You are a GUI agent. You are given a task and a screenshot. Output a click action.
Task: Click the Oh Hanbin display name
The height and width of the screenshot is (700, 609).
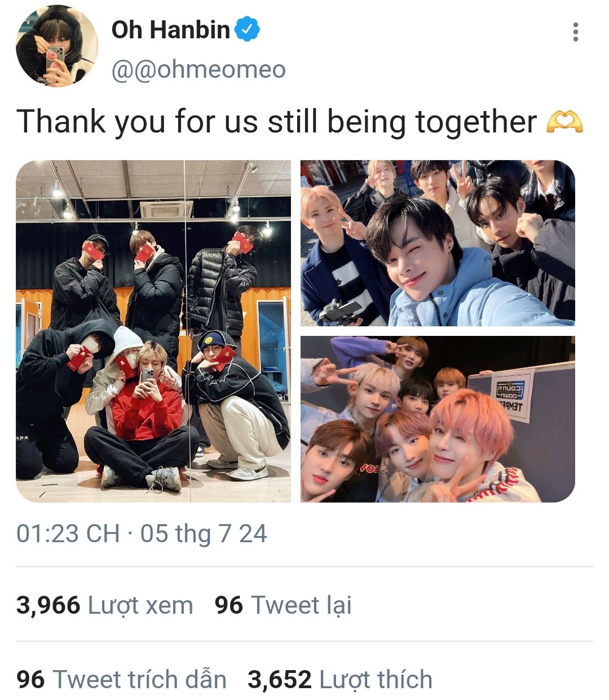pyautogui.click(x=171, y=29)
